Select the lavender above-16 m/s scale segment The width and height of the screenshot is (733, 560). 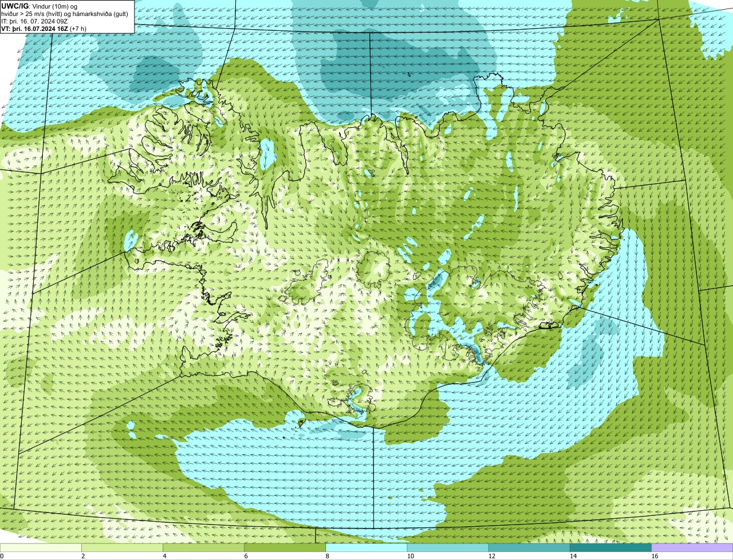pos(692,547)
